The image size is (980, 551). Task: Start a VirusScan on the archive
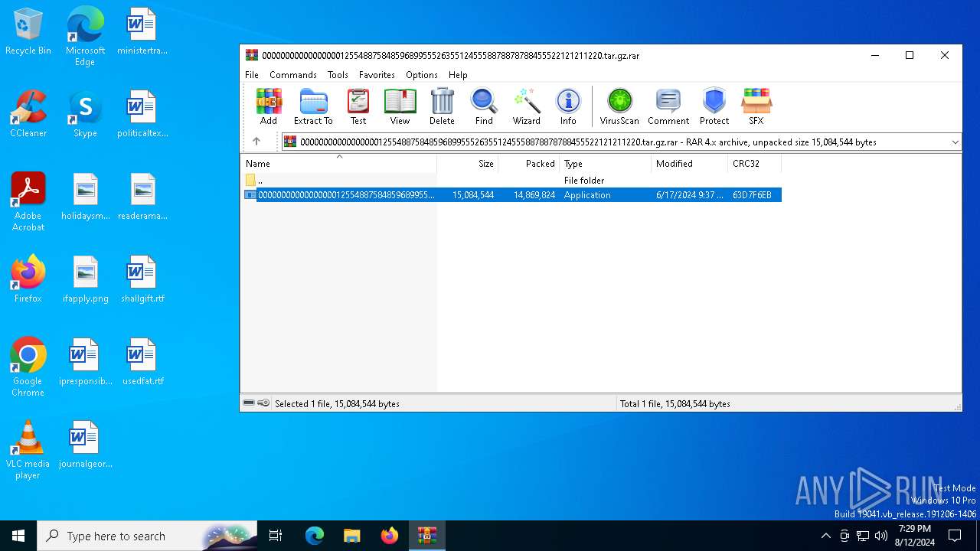619,106
